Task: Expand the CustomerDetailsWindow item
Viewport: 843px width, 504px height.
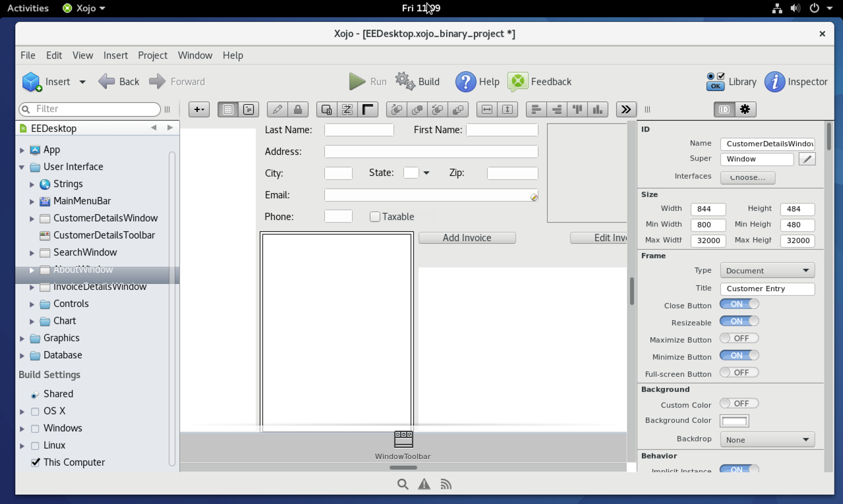Action: [x=32, y=218]
